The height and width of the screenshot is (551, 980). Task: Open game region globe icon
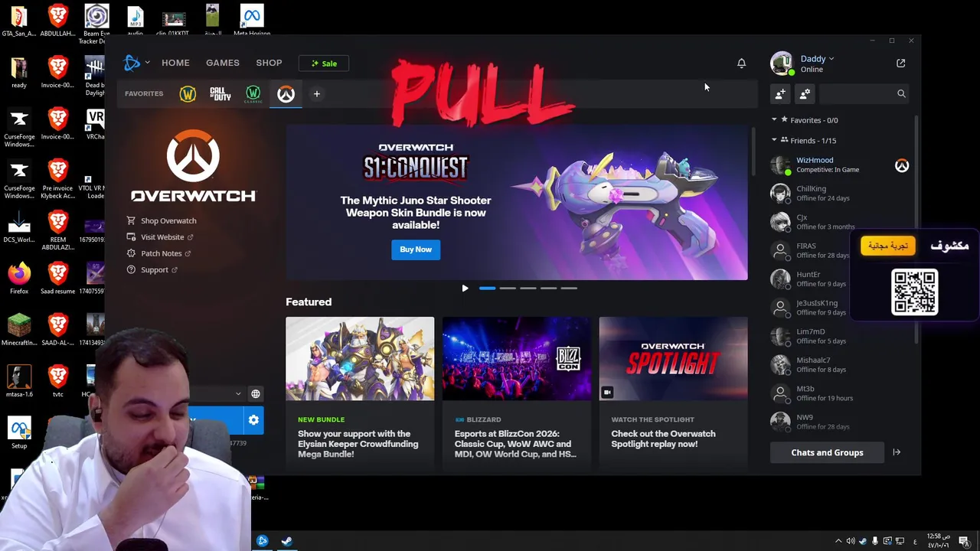coord(256,394)
